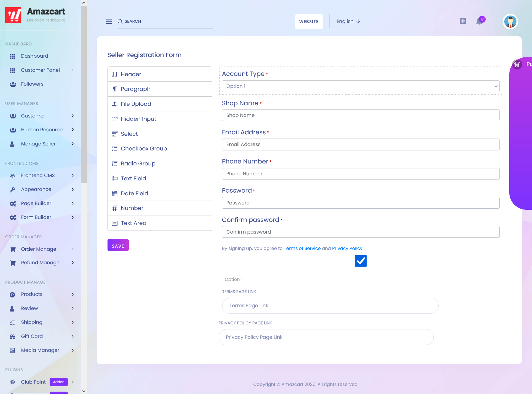This screenshot has width=532, height=394.
Task: Click the Appearance wrench icon
Action: click(12, 190)
